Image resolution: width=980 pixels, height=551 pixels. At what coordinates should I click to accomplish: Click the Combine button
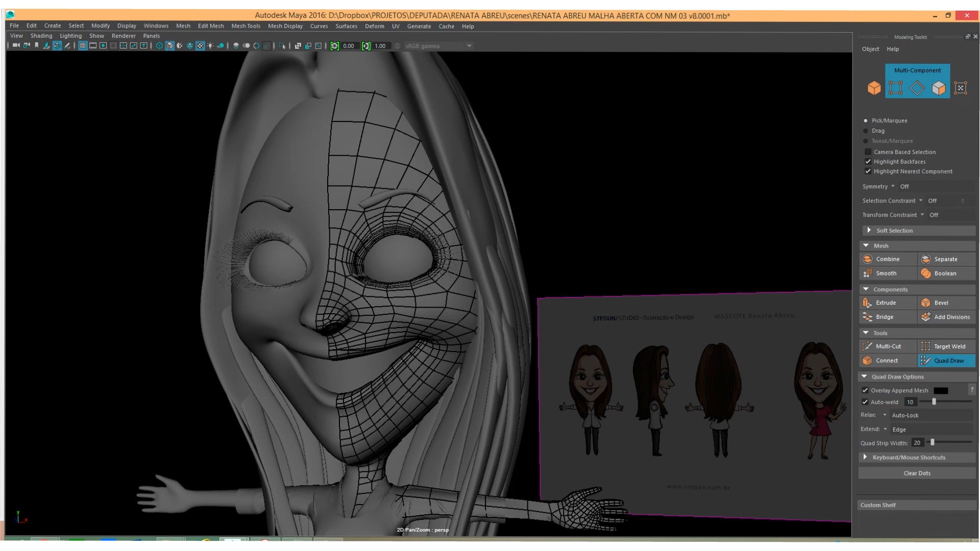click(887, 259)
